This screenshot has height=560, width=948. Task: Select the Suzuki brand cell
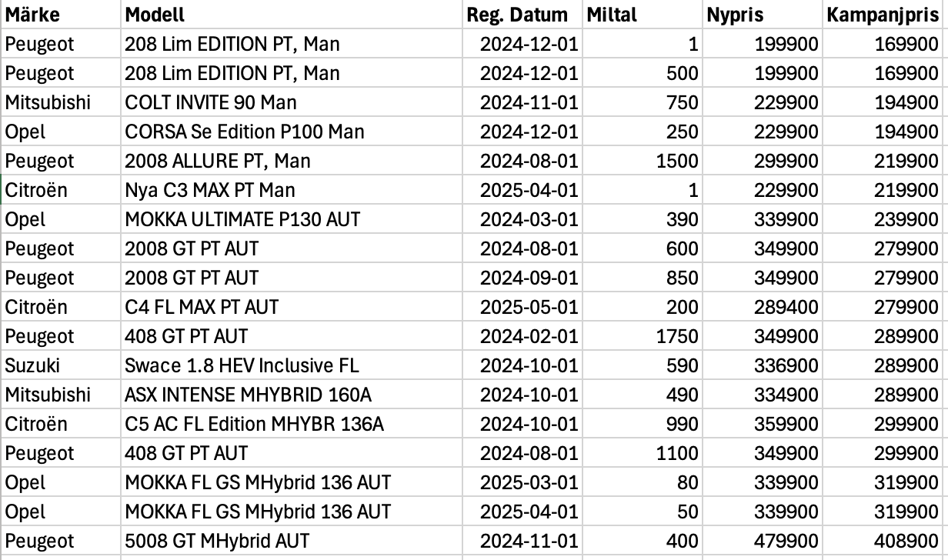[61, 365]
